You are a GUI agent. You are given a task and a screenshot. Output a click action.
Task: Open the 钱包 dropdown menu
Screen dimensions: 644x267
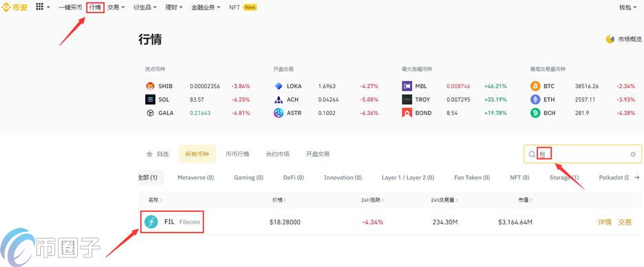click(627, 7)
